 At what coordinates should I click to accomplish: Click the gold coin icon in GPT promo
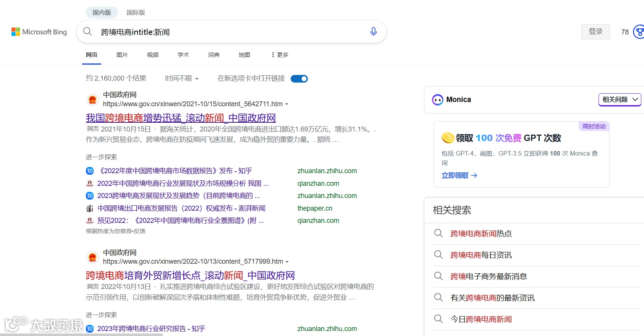tap(448, 138)
